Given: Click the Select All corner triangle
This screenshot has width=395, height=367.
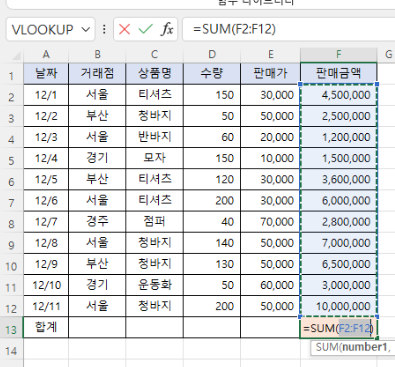Looking at the screenshot, I should (x=16, y=55).
